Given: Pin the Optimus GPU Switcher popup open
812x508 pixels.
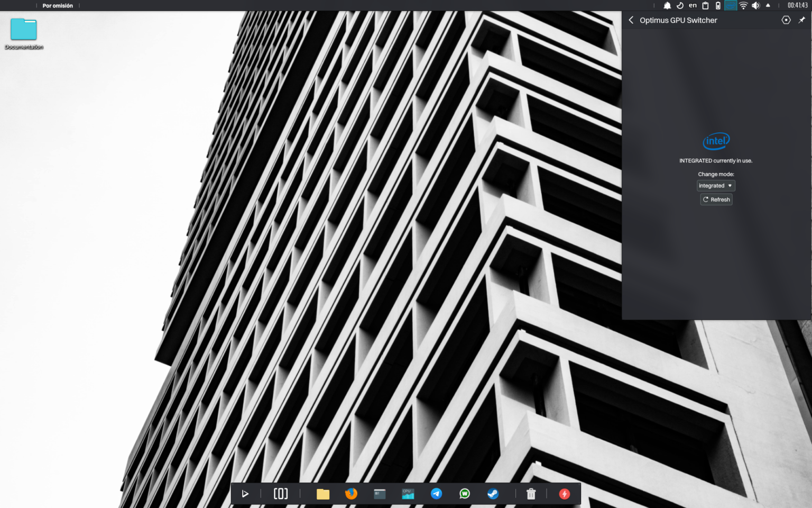Looking at the screenshot, I should click(x=801, y=20).
